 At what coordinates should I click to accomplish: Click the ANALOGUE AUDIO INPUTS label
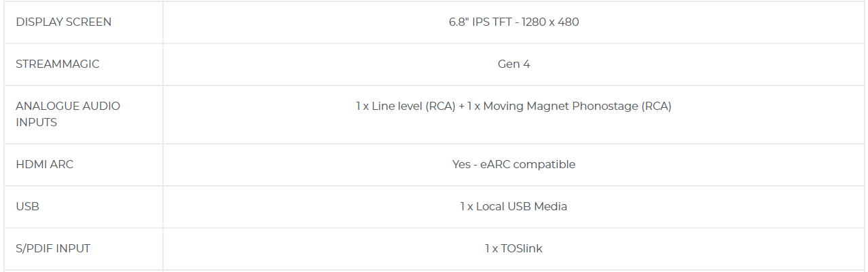(67, 114)
